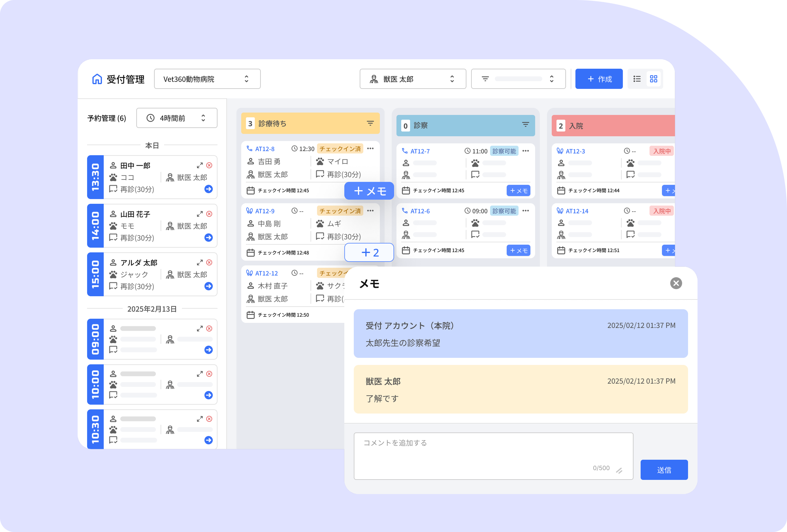Click the チェックイン時間 12:48 calendar icon
This screenshot has width=787, height=532.
click(x=251, y=253)
